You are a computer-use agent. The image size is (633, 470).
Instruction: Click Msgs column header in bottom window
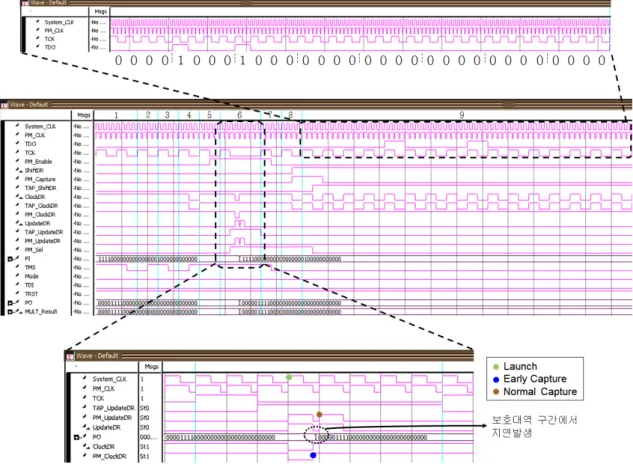151,367
